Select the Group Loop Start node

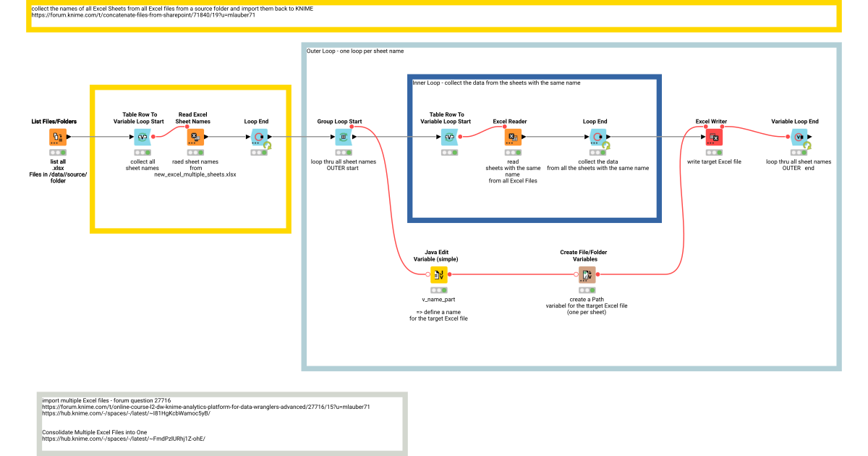344,137
